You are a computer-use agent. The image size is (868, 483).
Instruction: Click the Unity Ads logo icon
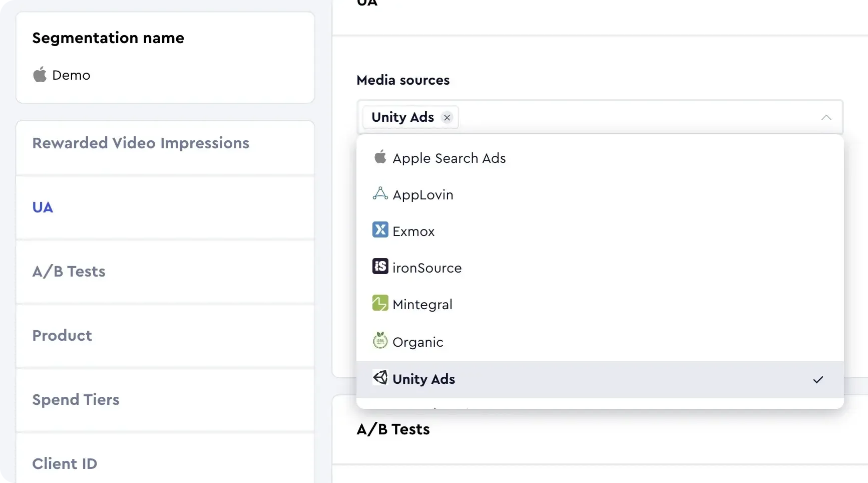coord(380,378)
